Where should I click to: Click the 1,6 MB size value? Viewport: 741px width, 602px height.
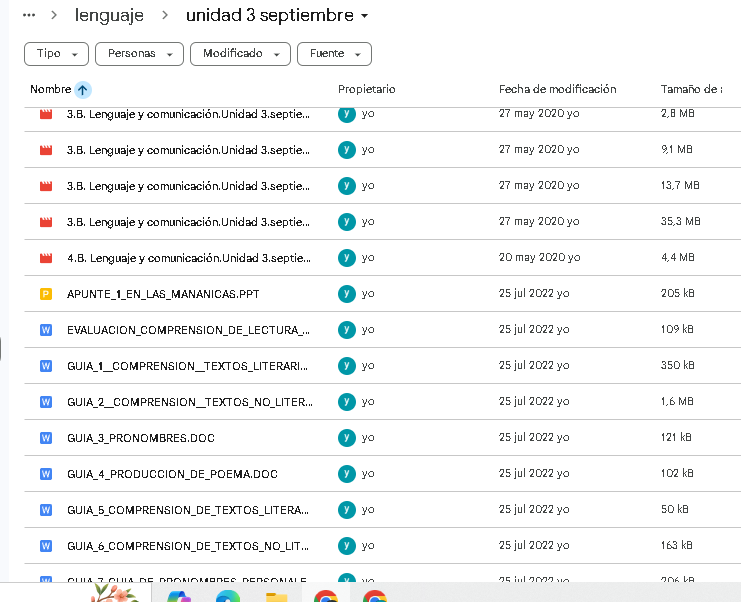(677, 401)
